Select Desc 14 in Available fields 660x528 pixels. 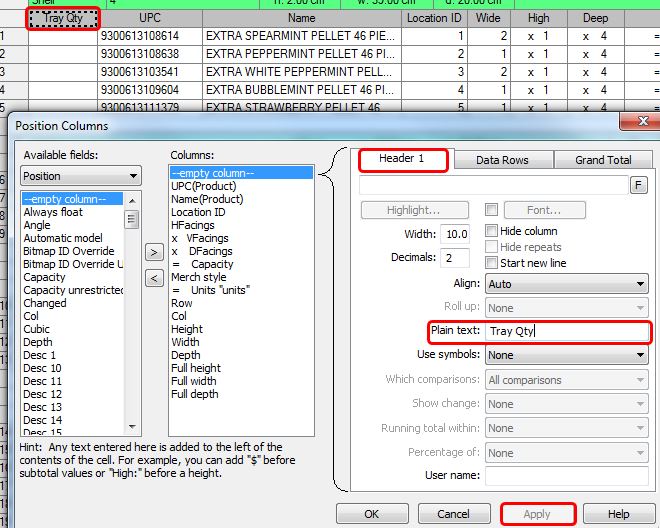(x=43, y=420)
